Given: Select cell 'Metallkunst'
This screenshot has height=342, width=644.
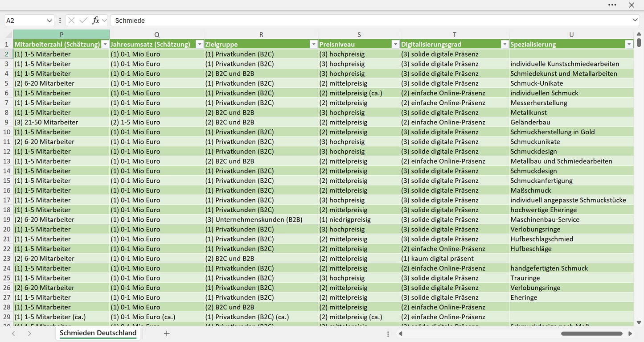Looking at the screenshot, I should [571, 112].
